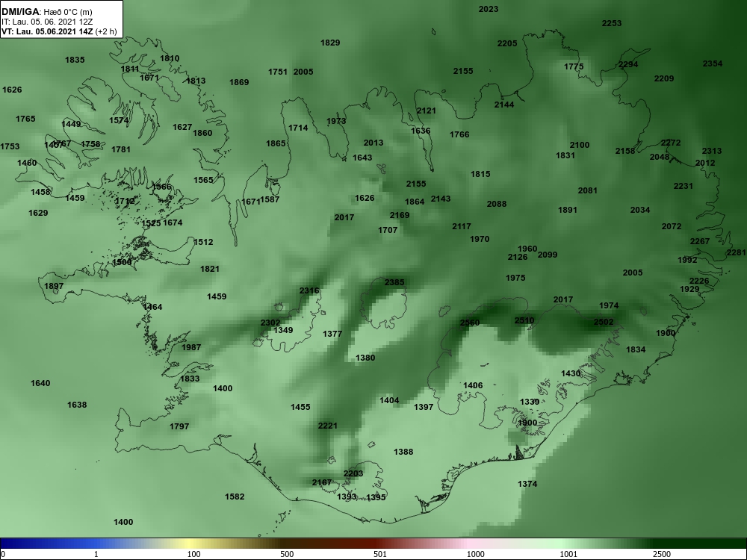Click the DMI/IGA Hæð 0°C title text
The height and width of the screenshot is (560, 747).
click(x=47, y=12)
